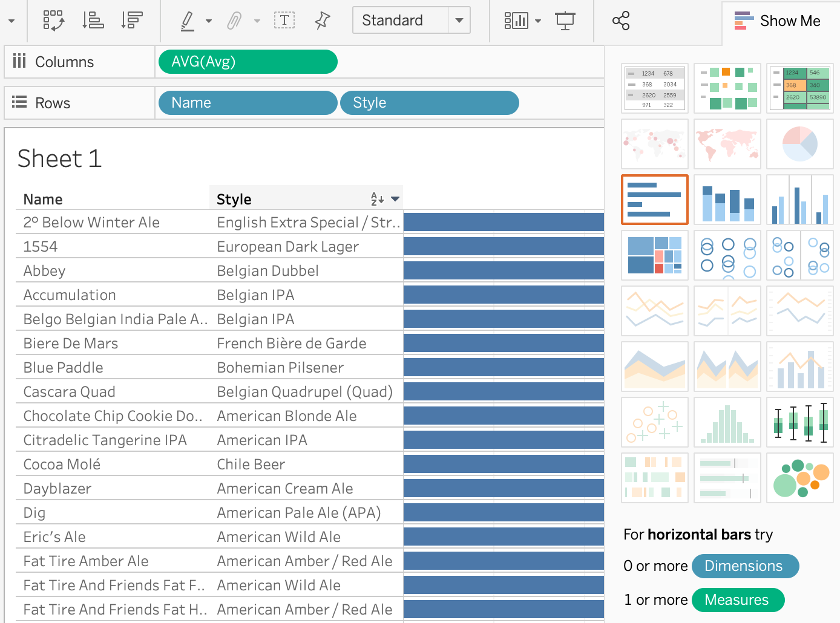The width and height of the screenshot is (840, 623).
Task: Activate the highlight pen tool
Action: coord(189,20)
